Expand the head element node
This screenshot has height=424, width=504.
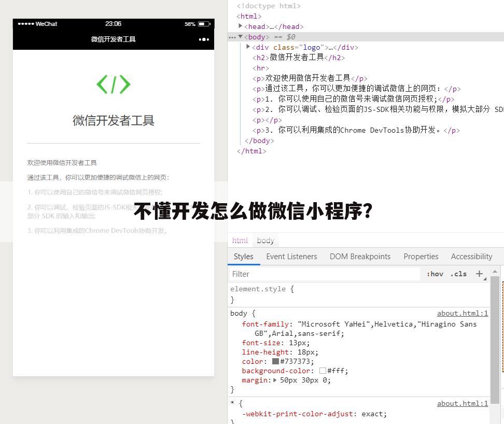coord(240,26)
